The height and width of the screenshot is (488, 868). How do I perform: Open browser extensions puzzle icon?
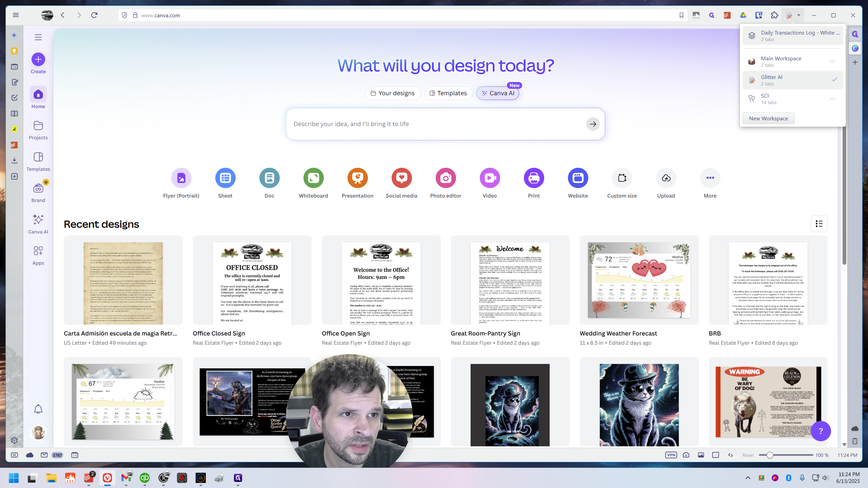point(774,15)
